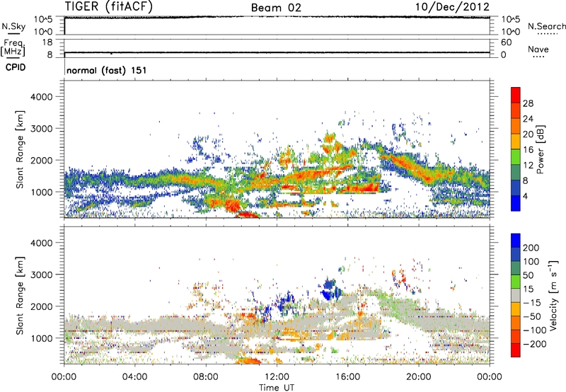Pick the velocity swatch between 100 and 200
The height and width of the screenshot is (392, 566).
pyautogui.click(x=516, y=254)
